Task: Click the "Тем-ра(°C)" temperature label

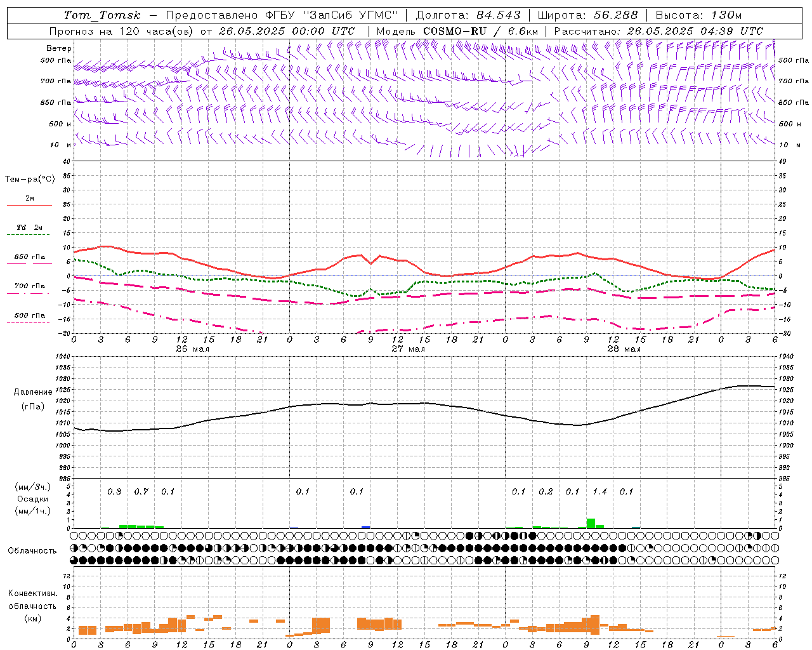Action: [30, 180]
